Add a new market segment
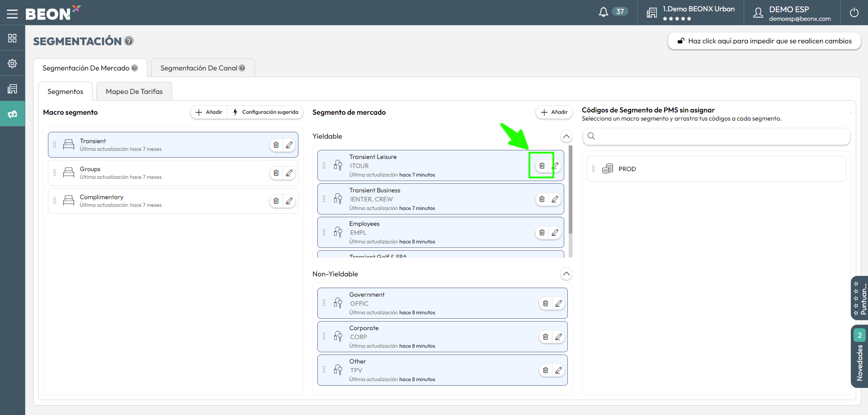Image resolution: width=868 pixels, height=415 pixels. click(x=554, y=112)
